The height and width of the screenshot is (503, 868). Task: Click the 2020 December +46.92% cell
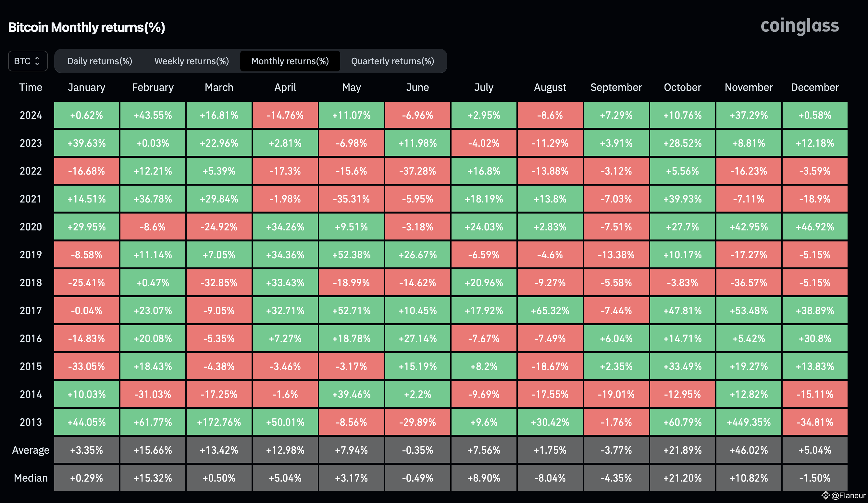pyautogui.click(x=815, y=227)
